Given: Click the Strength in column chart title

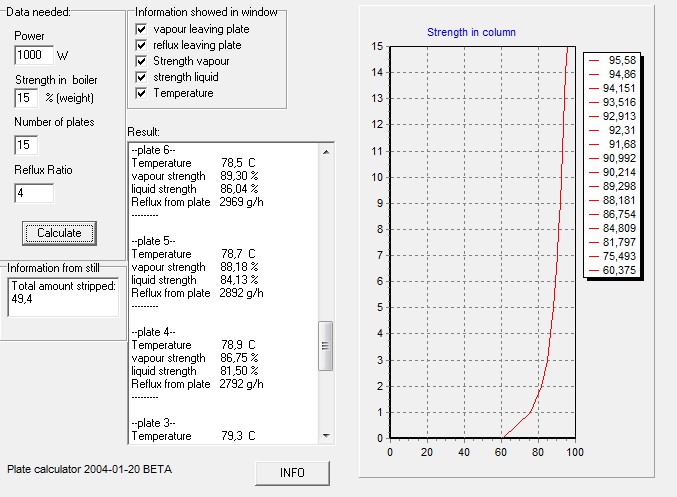Looking at the screenshot, I should [471, 32].
